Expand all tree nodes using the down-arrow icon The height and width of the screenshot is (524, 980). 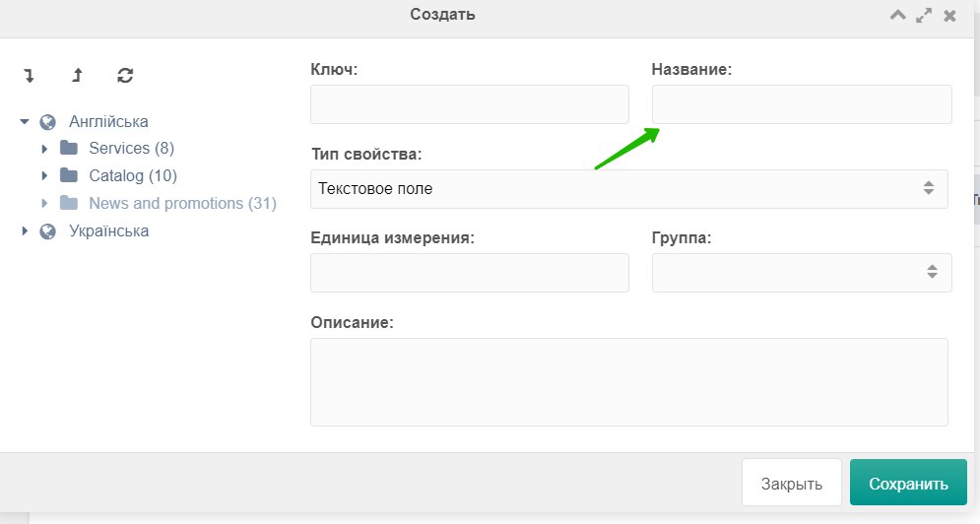point(29,76)
